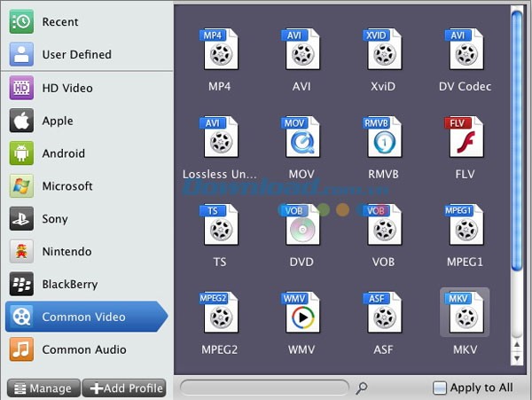Select the MOV QuickTime format icon
This screenshot has width=532, height=400.
301,137
